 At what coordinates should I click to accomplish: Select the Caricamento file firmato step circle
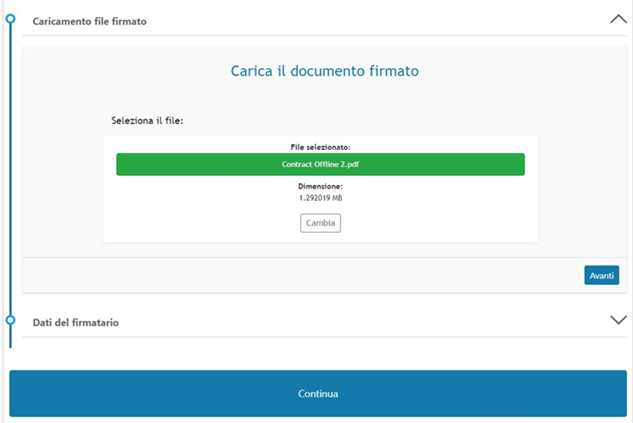[10, 19]
